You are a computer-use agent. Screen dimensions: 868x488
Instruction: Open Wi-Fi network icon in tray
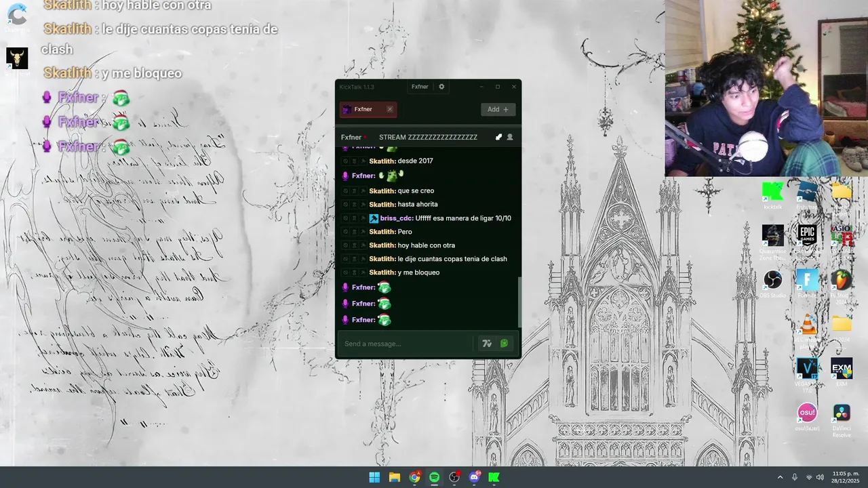point(809,477)
